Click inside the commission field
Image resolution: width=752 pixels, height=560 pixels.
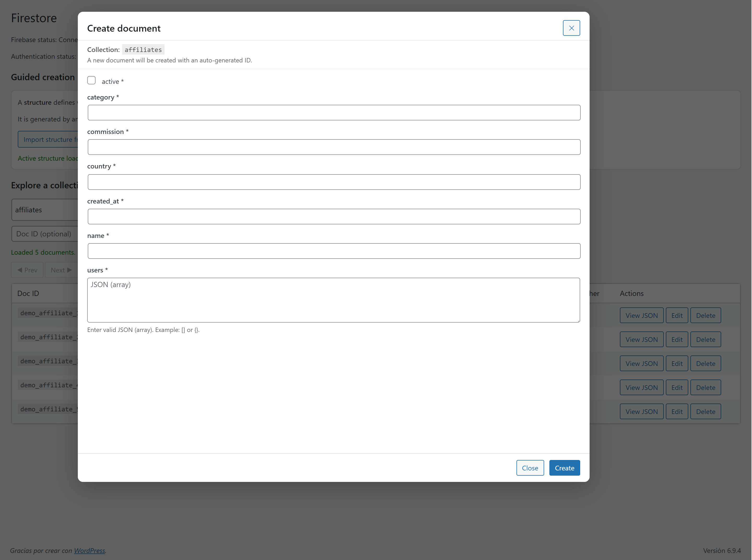(334, 147)
